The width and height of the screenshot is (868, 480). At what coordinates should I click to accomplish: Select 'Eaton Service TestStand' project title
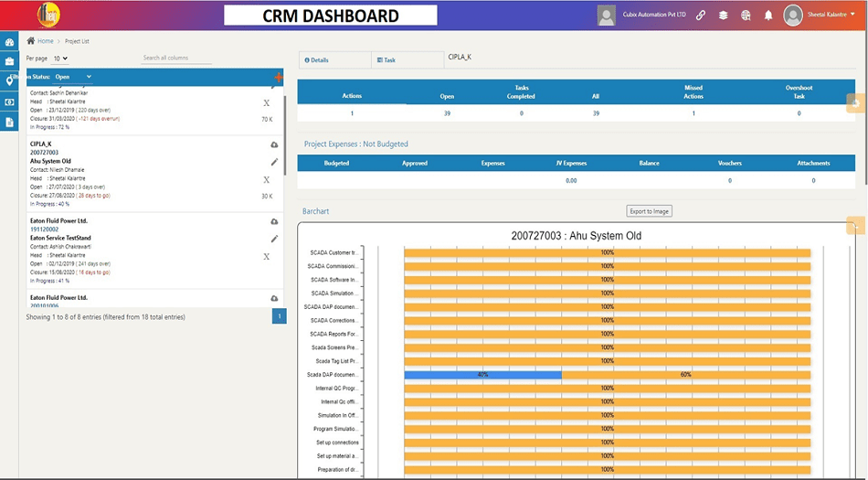point(60,238)
